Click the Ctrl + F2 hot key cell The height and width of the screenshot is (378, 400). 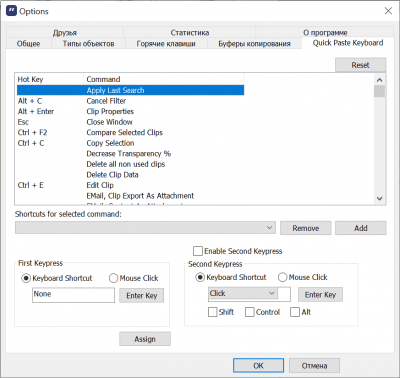[x=32, y=132]
